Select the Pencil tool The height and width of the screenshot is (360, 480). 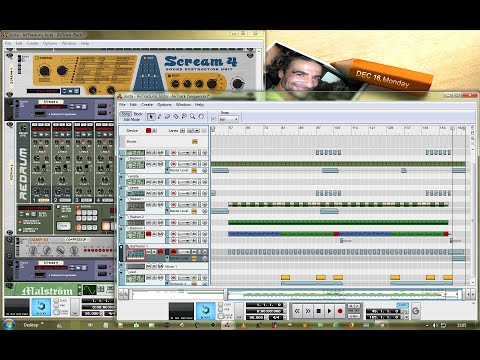pyautogui.click(x=159, y=116)
